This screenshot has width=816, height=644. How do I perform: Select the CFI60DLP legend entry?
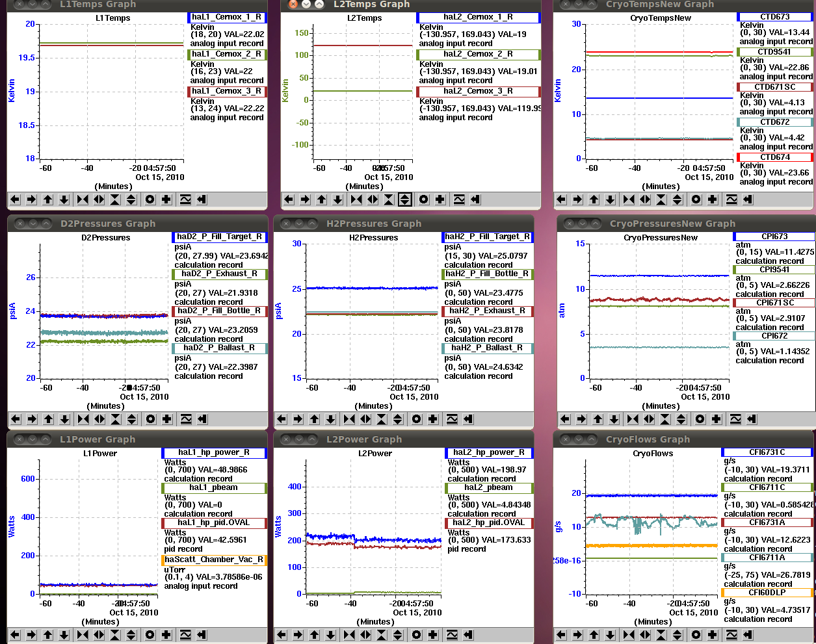point(768,593)
